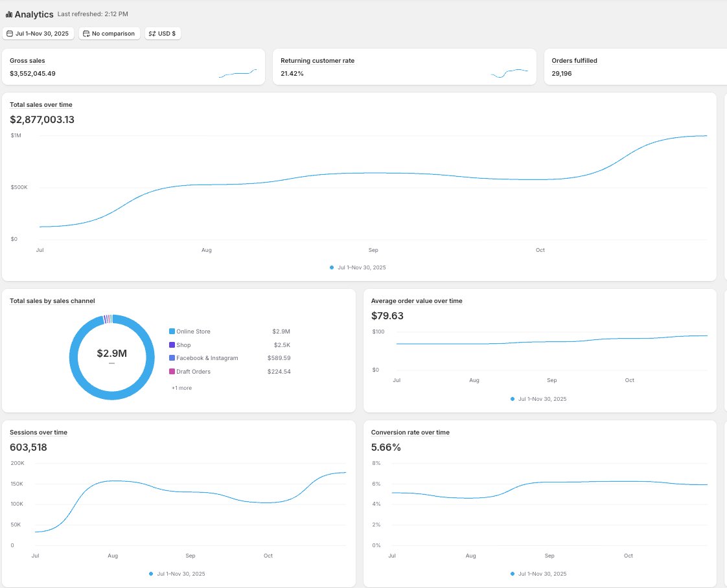The image size is (727, 588).
Task: Click the Sessions chart legend dot
Action: (x=151, y=574)
